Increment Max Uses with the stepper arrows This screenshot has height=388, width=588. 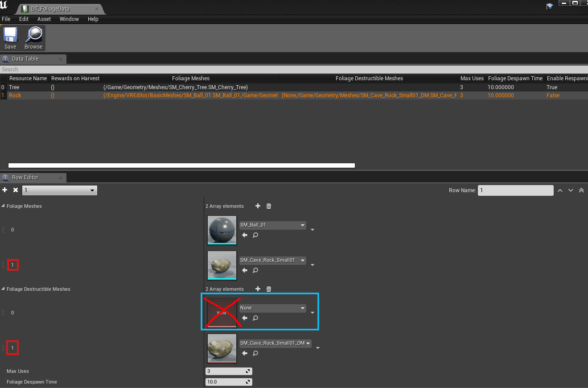(248, 370)
